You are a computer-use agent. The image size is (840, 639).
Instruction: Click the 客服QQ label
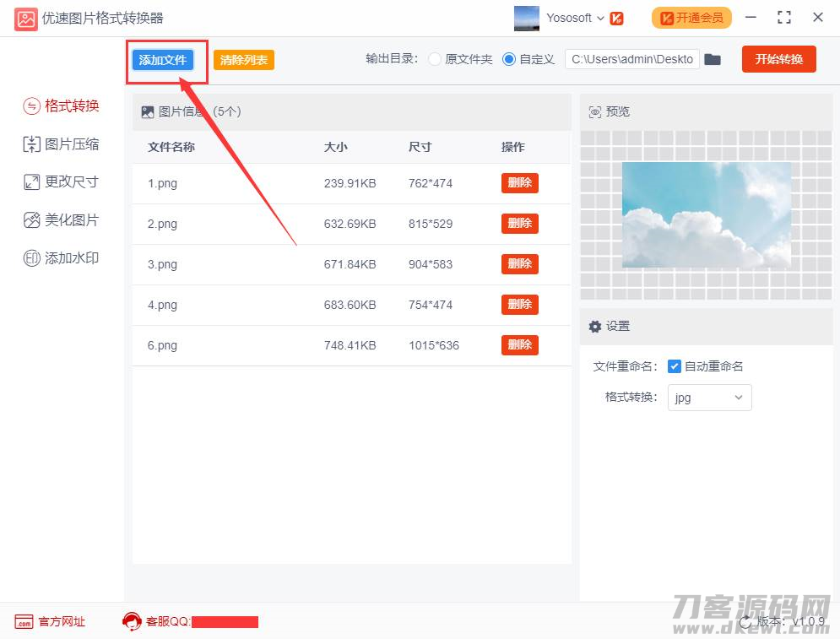(168, 621)
